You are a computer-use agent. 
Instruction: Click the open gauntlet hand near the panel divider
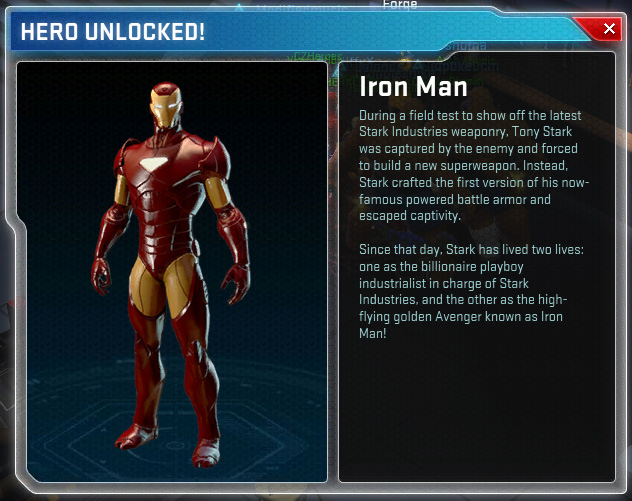point(237,283)
